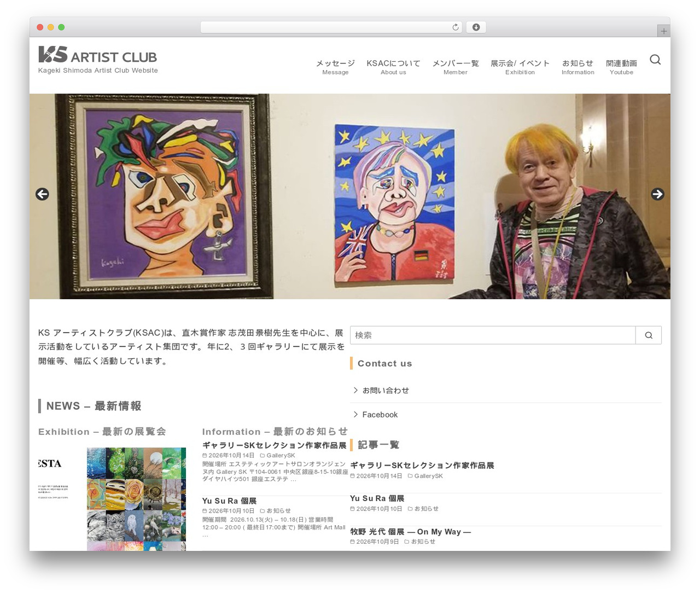
Task: Click GallerySK category in 記事一覧 sidebar
Action: click(428, 476)
